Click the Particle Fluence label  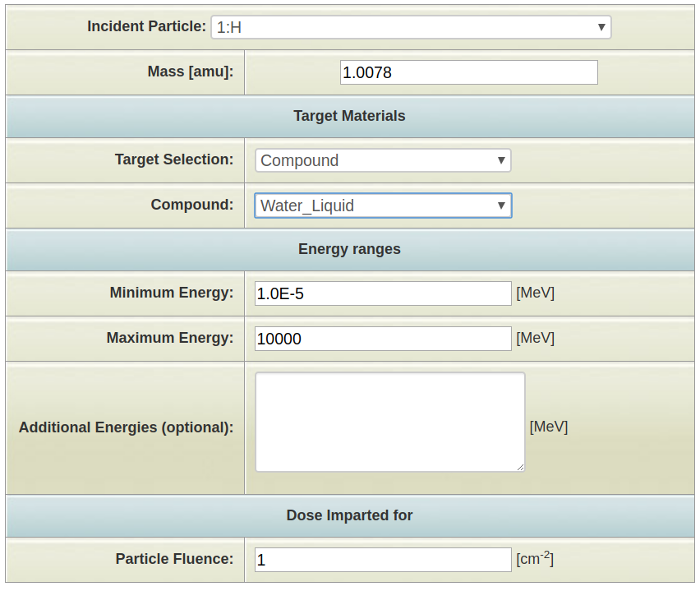(175, 559)
